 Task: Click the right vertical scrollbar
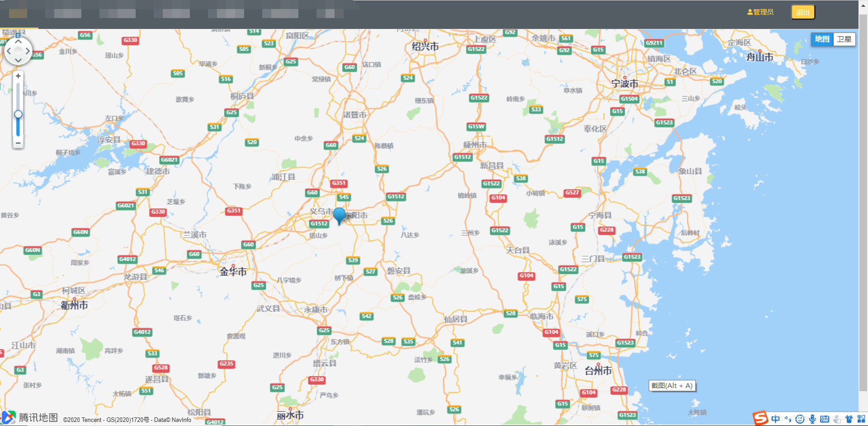pyautogui.click(x=863, y=203)
